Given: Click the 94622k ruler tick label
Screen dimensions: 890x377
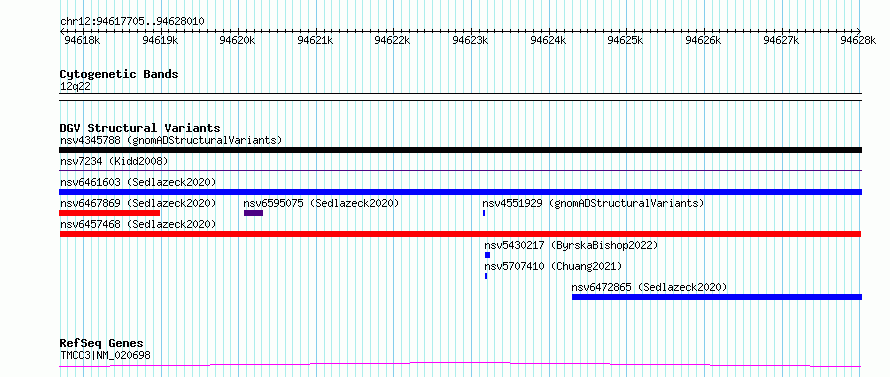Looking at the screenshot, I should point(393,40).
